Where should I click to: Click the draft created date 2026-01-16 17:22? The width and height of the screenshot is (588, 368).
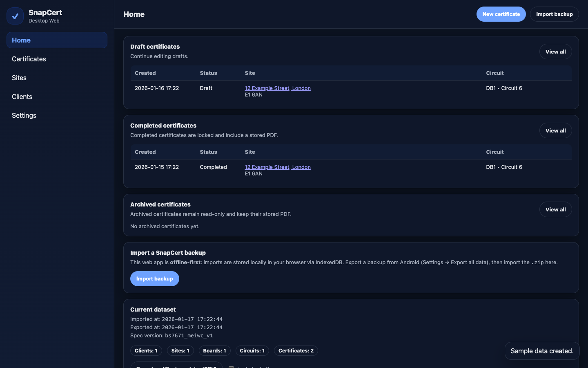pos(157,88)
